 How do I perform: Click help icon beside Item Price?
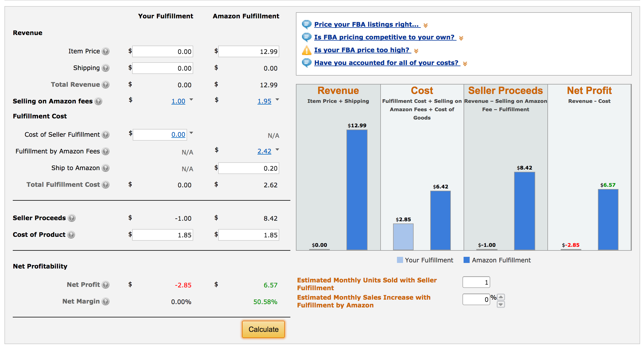click(x=105, y=51)
